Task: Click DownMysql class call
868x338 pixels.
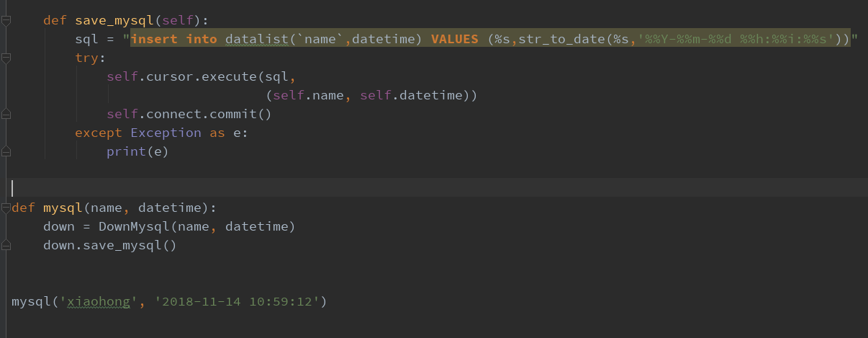Action: pos(197,226)
